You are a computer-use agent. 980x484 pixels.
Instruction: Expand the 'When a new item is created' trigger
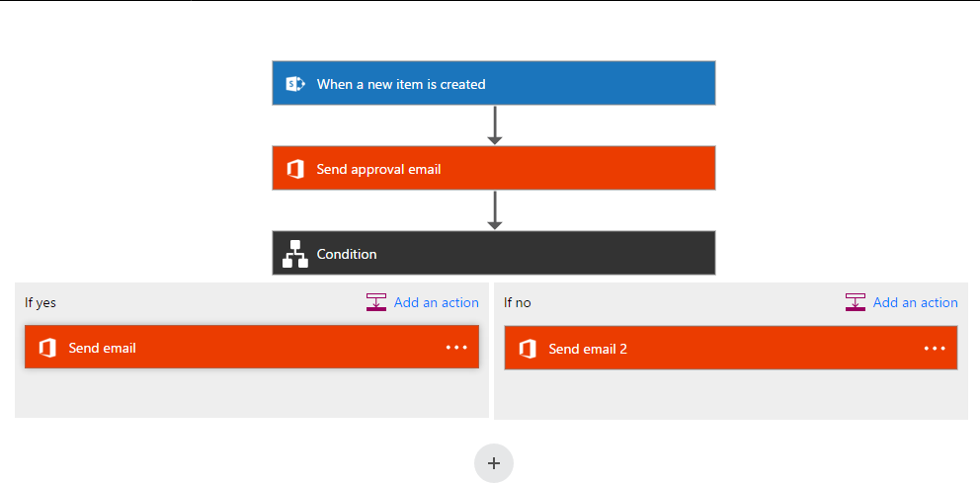pyautogui.click(x=494, y=83)
